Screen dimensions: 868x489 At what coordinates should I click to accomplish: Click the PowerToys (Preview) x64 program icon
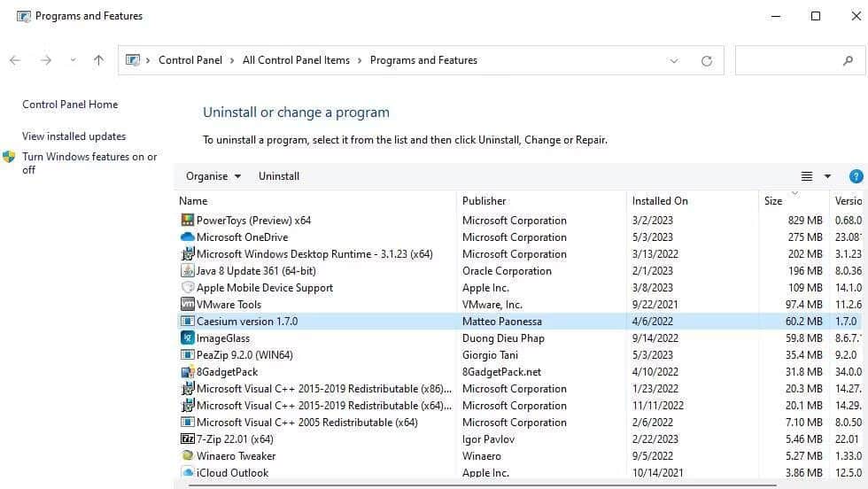click(188, 220)
